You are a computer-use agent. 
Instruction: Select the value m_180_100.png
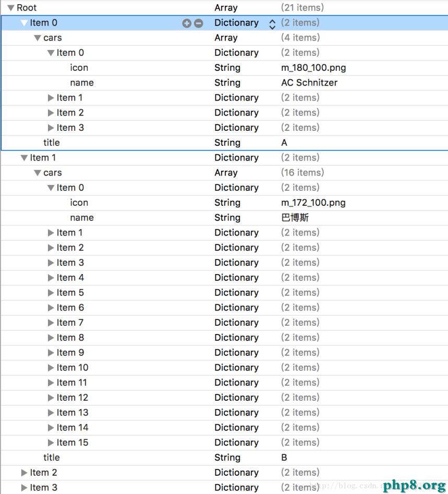pos(313,68)
